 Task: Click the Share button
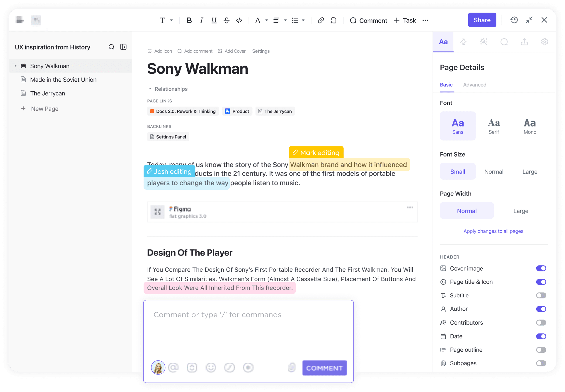click(x=482, y=20)
